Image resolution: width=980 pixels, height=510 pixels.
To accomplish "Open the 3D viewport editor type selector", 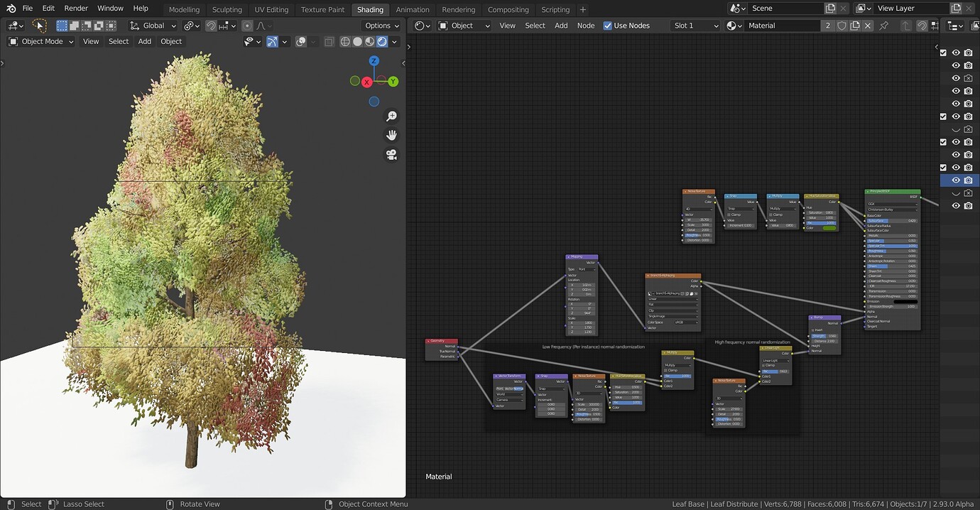I will 16,26.
